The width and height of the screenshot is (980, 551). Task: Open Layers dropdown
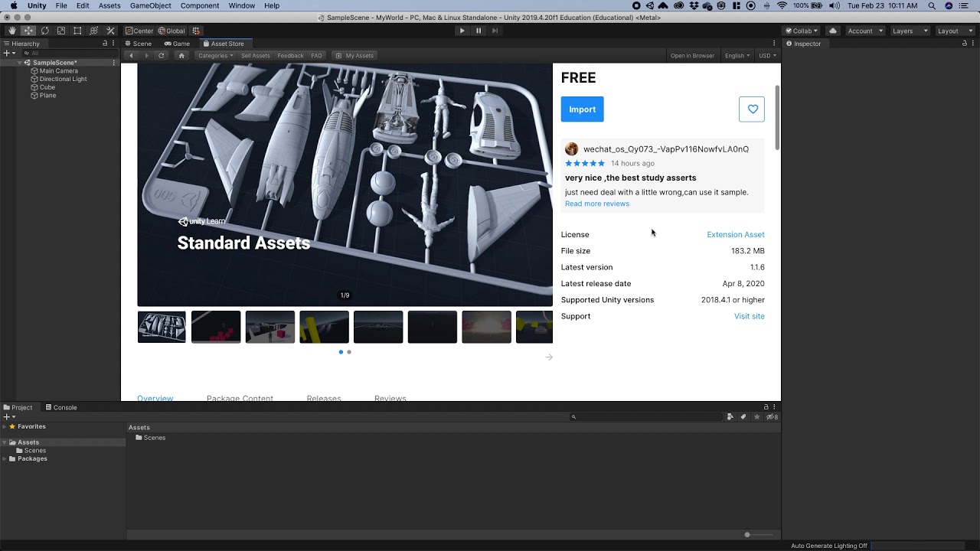[910, 31]
